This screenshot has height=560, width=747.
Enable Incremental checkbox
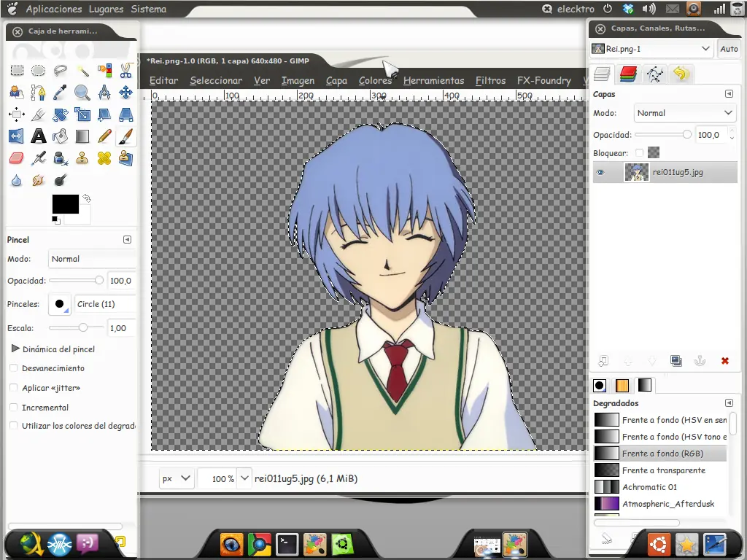coord(14,407)
